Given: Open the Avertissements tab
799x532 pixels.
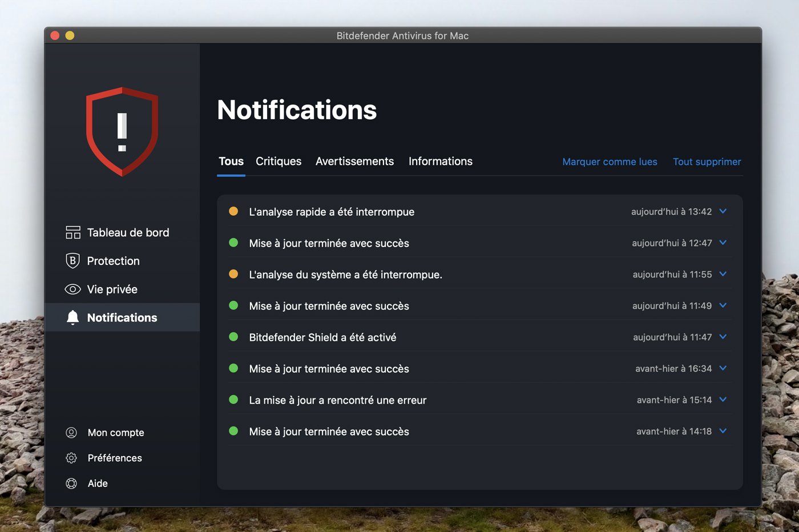Looking at the screenshot, I should [x=354, y=162].
